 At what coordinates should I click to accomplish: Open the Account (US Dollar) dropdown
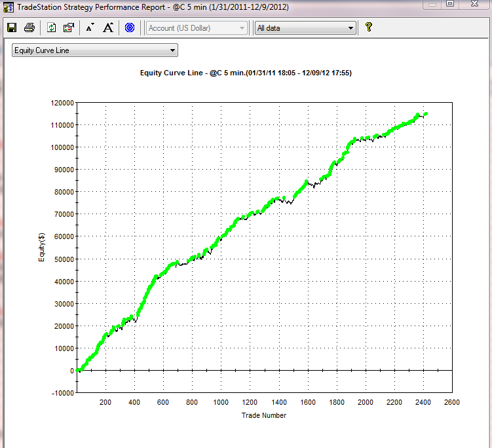point(197,28)
